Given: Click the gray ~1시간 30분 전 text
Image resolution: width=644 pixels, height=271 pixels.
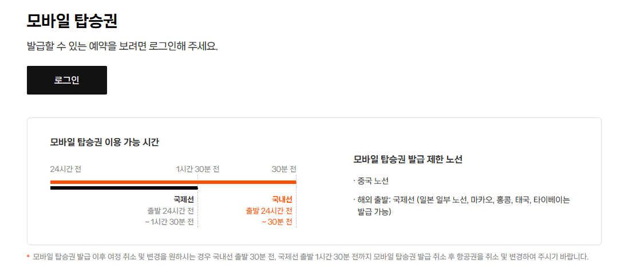Looking at the screenshot, I should click(x=169, y=222).
